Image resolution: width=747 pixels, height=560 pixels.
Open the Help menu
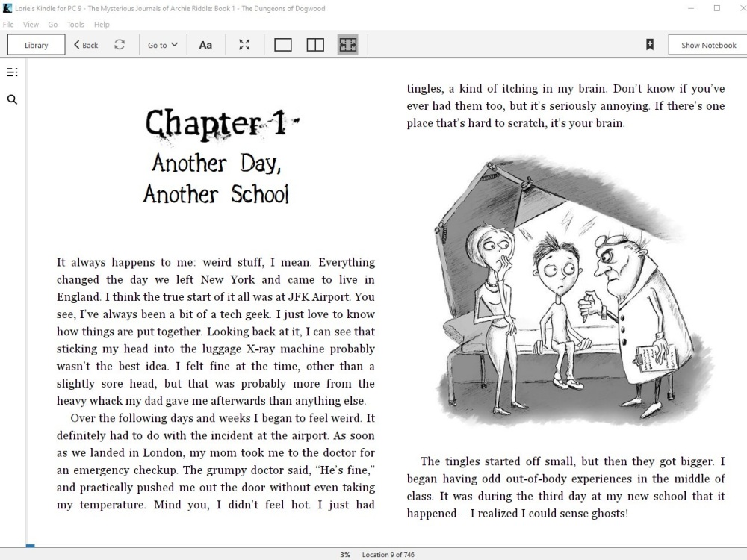[102, 25]
